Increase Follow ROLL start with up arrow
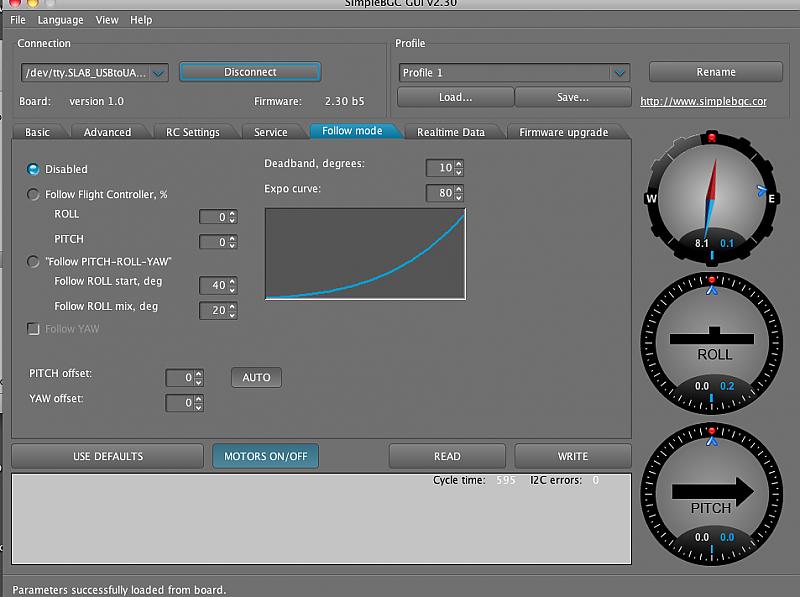This screenshot has width=800, height=597. (232, 282)
